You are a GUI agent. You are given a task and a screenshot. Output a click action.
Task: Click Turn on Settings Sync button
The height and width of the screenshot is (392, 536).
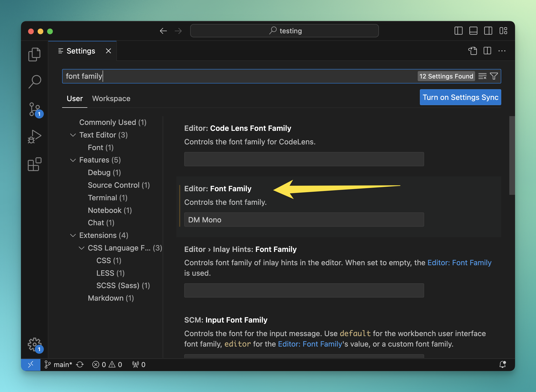click(460, 97)
